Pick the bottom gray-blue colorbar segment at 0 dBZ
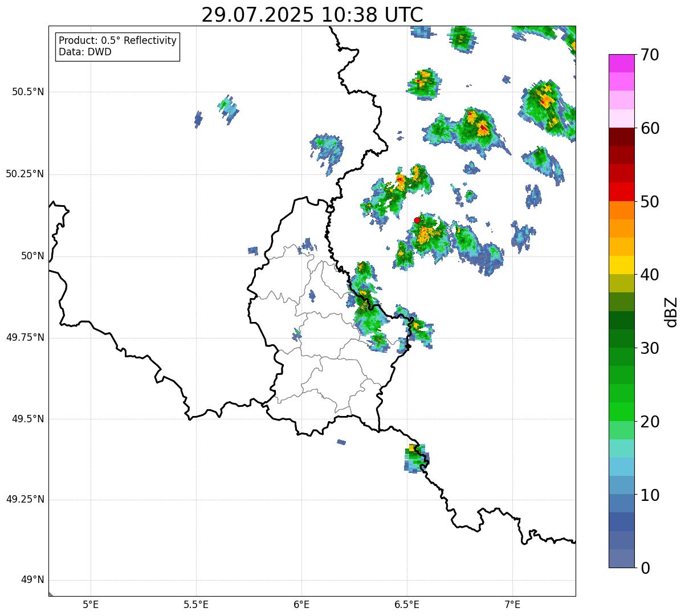685x616 pixels. (x=622, y=558)
